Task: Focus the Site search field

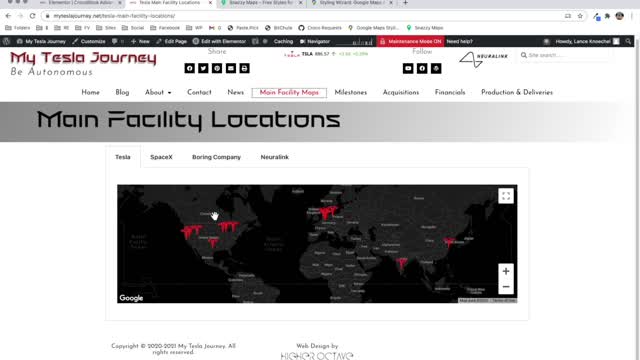Action: click(x=565, y=55)
